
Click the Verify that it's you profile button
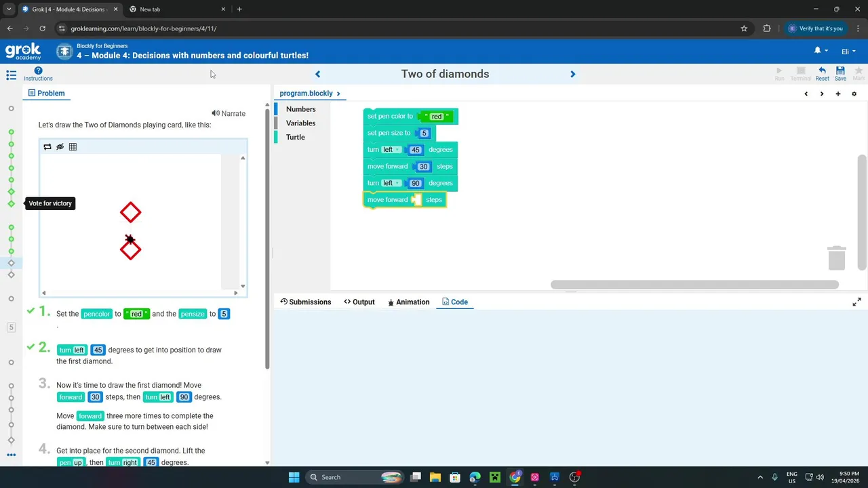click(816, 28)
